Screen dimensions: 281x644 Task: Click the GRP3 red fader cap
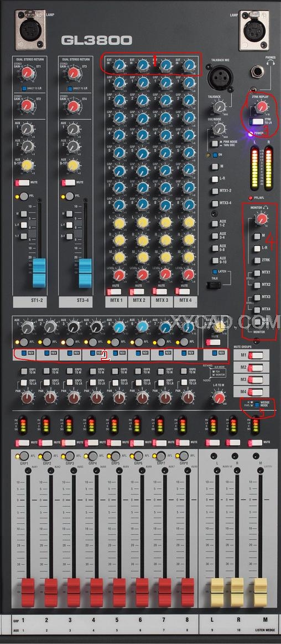[x=74, y=592]
